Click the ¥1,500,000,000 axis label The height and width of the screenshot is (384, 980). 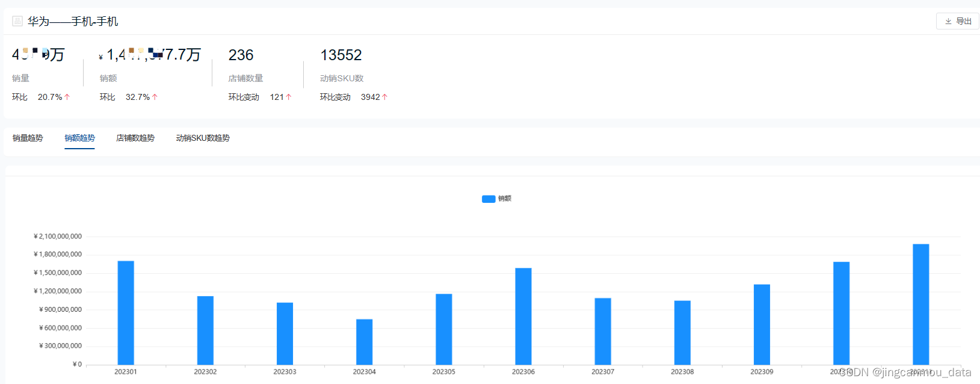58,273
